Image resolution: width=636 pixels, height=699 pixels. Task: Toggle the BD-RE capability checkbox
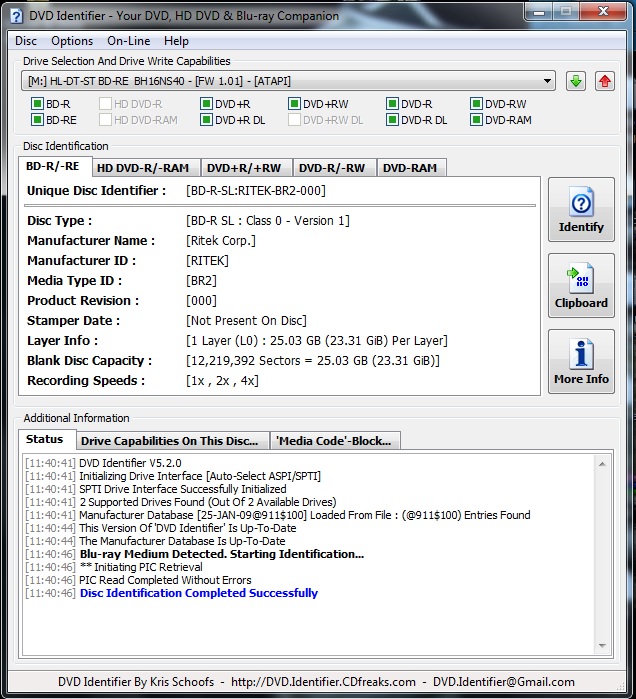[37, 120]
